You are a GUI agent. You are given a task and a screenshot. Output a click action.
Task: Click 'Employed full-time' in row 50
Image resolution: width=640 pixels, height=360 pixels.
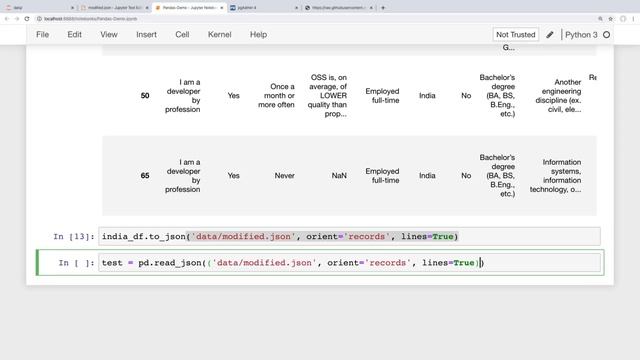tap(382, 96)
